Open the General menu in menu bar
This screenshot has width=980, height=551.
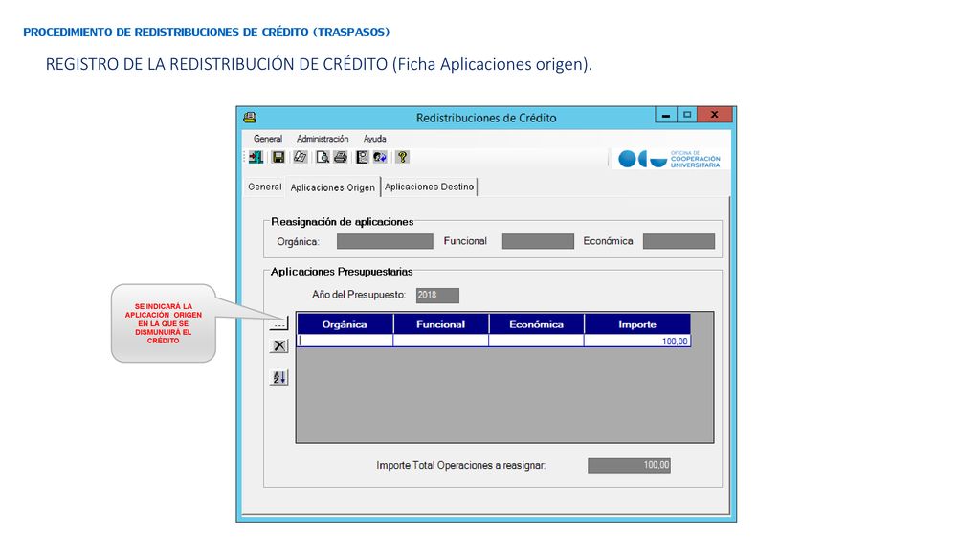coord(268,139)
